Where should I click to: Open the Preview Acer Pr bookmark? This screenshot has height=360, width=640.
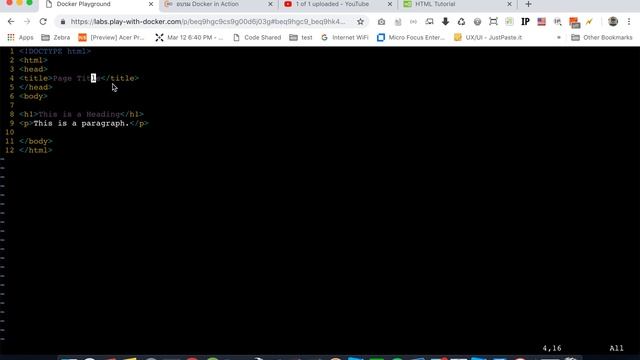coord(111,38)
